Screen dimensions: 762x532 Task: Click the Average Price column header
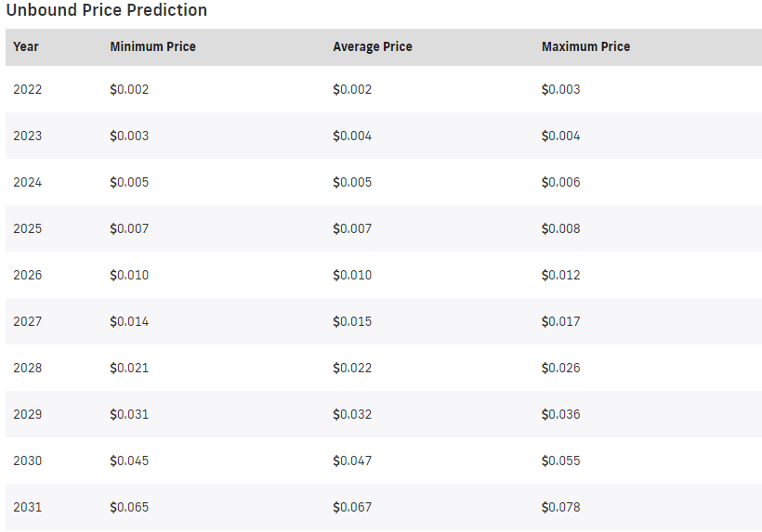coord(373,46)
